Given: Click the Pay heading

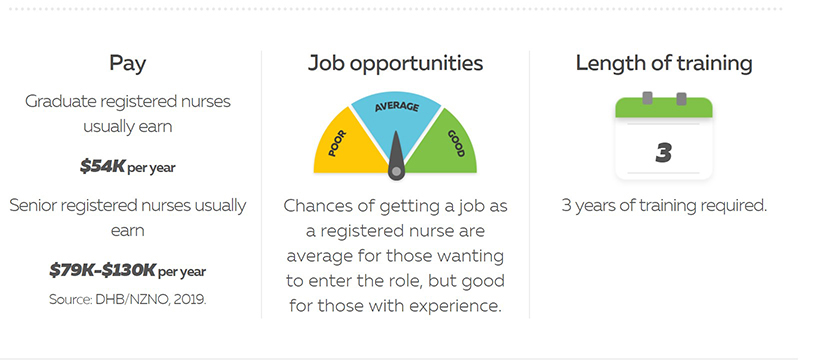Looking at the screenshot, I should point(128,63).
